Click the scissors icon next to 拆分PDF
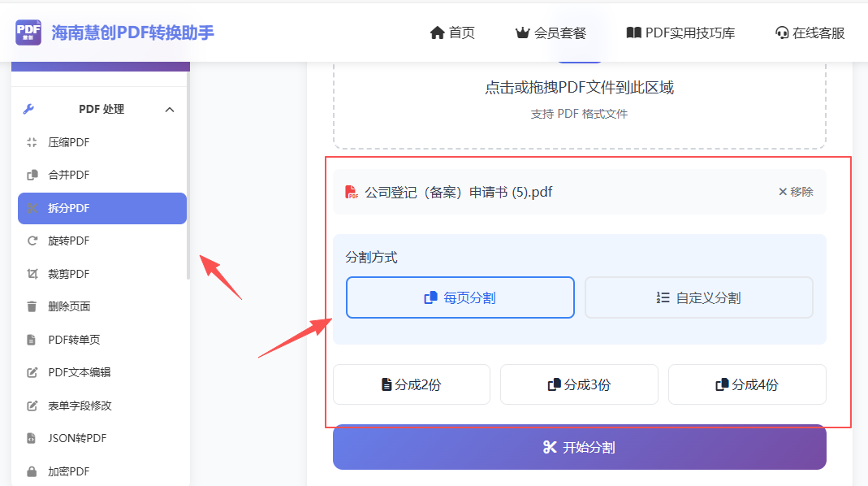 (32, 208)
